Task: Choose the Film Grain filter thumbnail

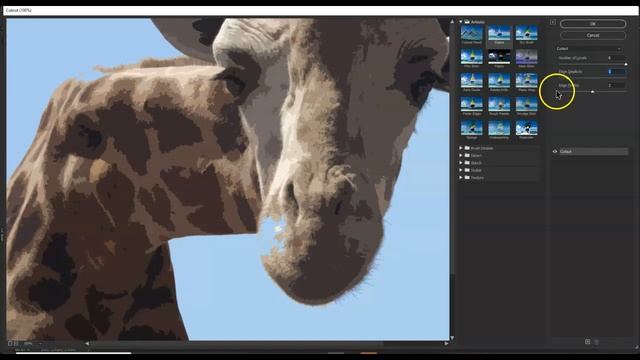Action: click(x=471, y=58)
